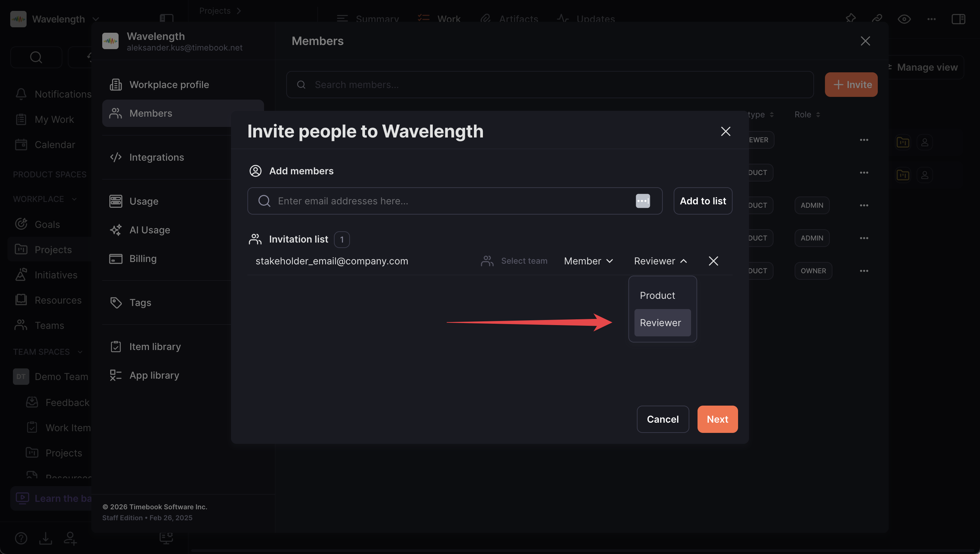Click the Add to list button
Image resolution: width=980 pixels, height=554 pixels.
pyautogui.click(x=703, y=201)
